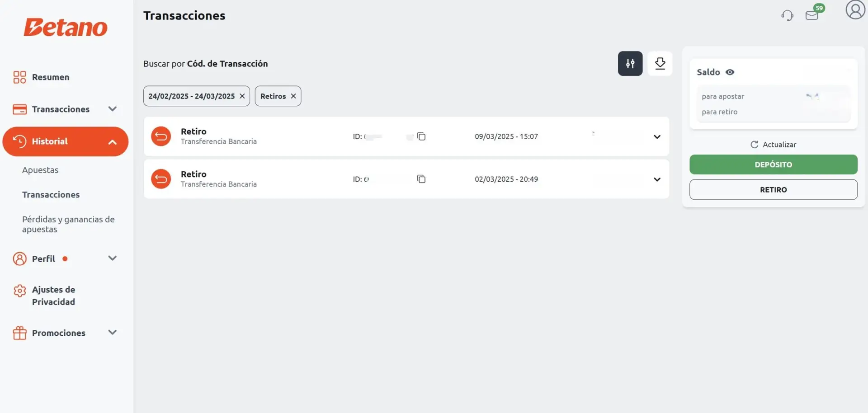Copy ID of 09/03/2025 withdrawal

(421, 136)
